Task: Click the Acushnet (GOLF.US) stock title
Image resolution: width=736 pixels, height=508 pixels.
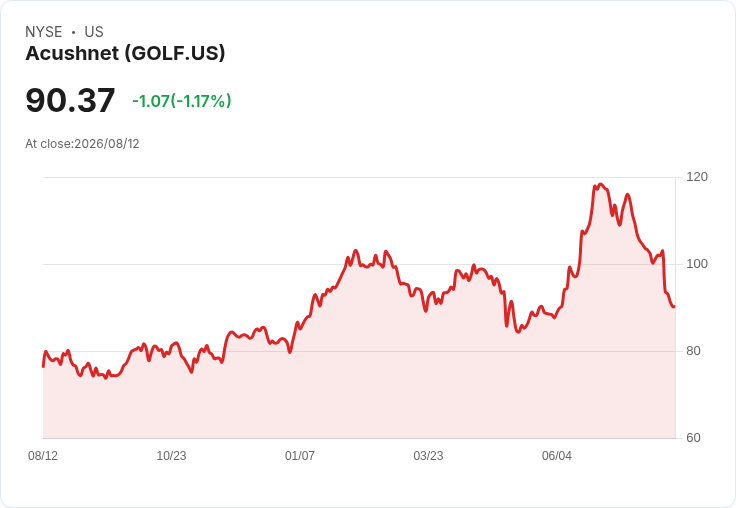Action: tap(125, 53)
